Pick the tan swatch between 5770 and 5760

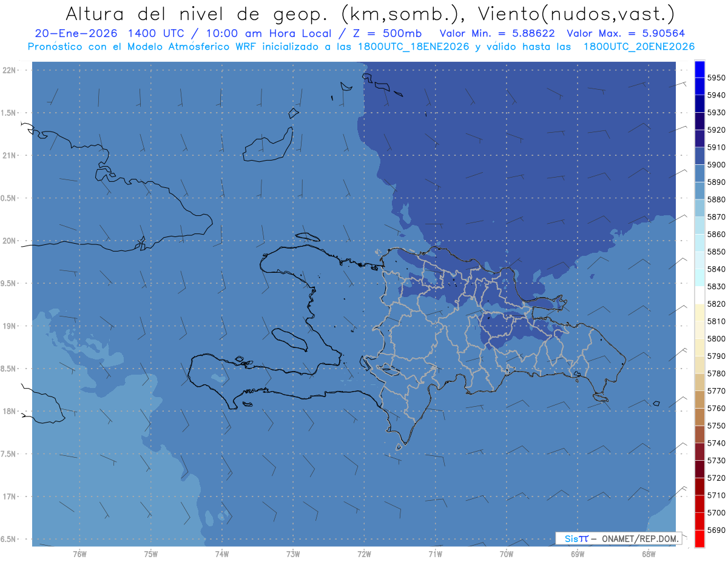[699, 400]
